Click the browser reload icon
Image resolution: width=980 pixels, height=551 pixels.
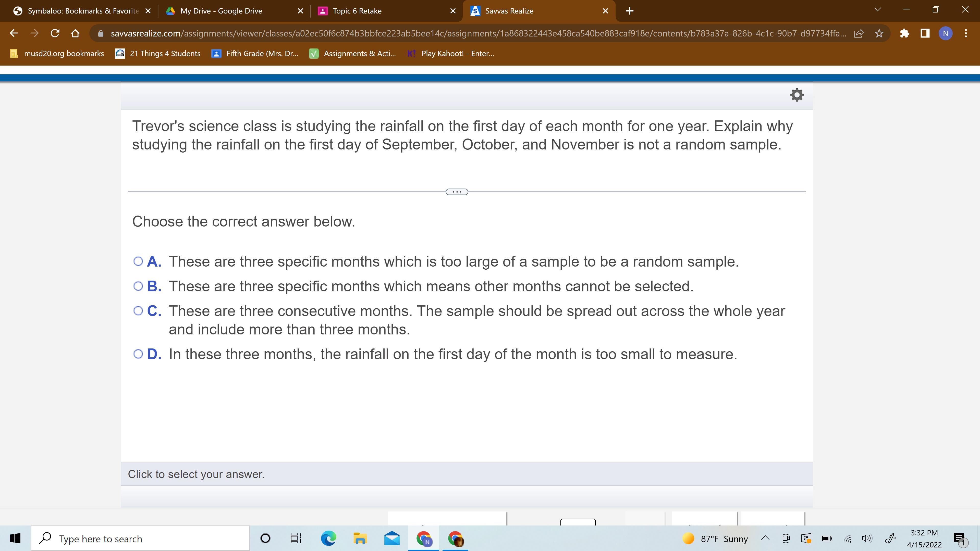tap(55, 33)
